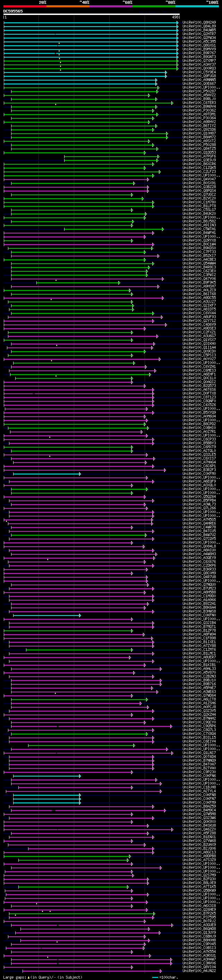The image size is (222, 980).
Task: Click the green alignment bar for C6TER3
Action: 88,103
